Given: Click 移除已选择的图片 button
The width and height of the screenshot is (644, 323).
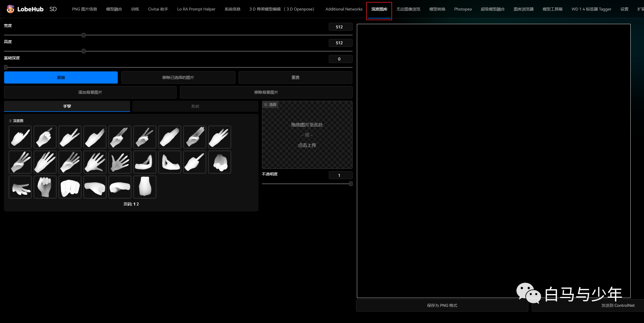Looking at the screenshot, I should (178, 77).
